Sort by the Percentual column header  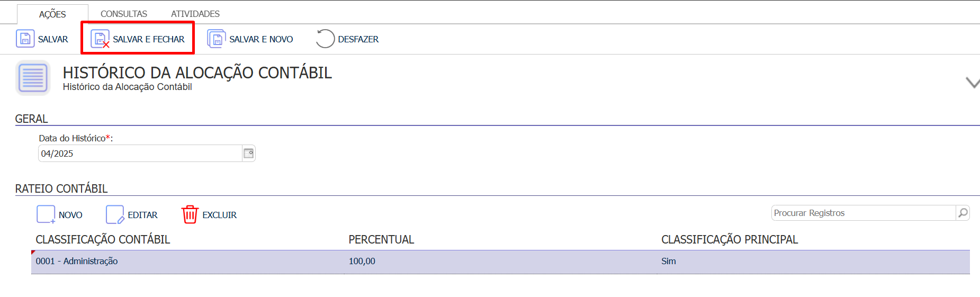pyautogui.click(x=381, y=239)
